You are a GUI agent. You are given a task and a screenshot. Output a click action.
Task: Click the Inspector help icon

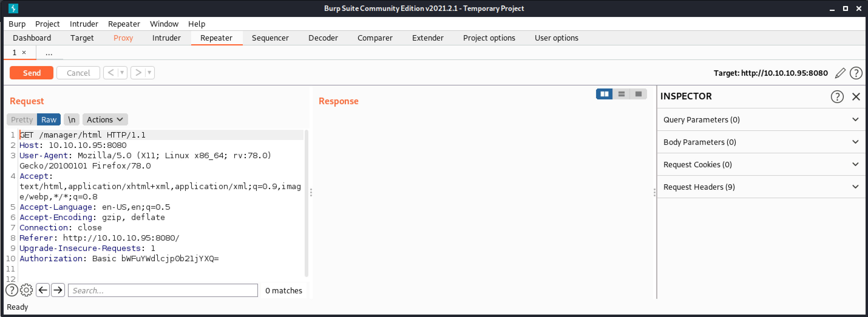tap(837, 97)
